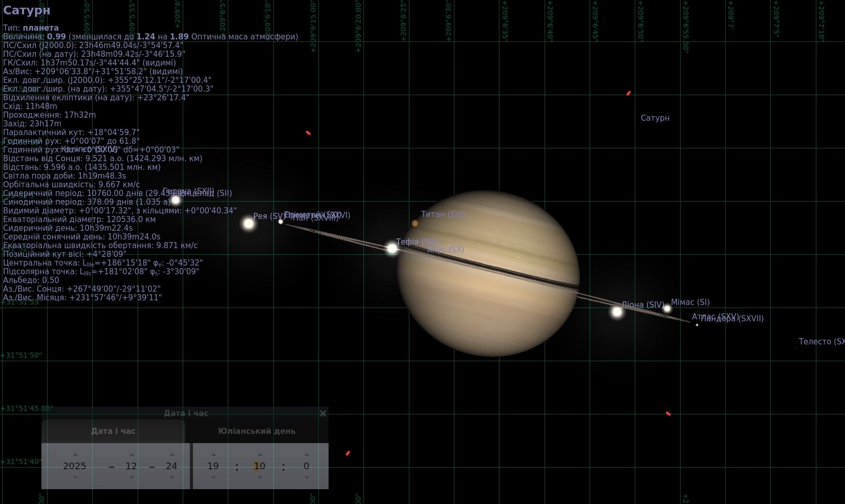Select the moon Мімас (SI)

coord(667,309)
